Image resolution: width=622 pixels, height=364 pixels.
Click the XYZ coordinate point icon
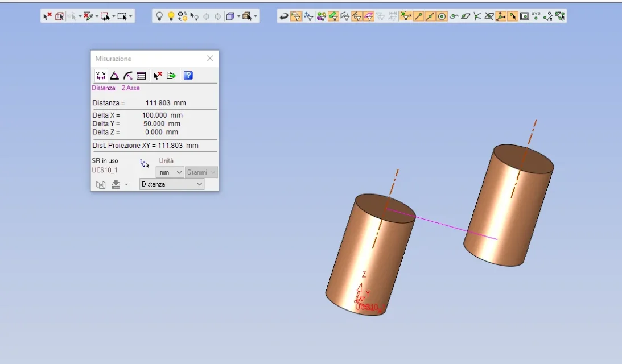click(x=536, y=16)
